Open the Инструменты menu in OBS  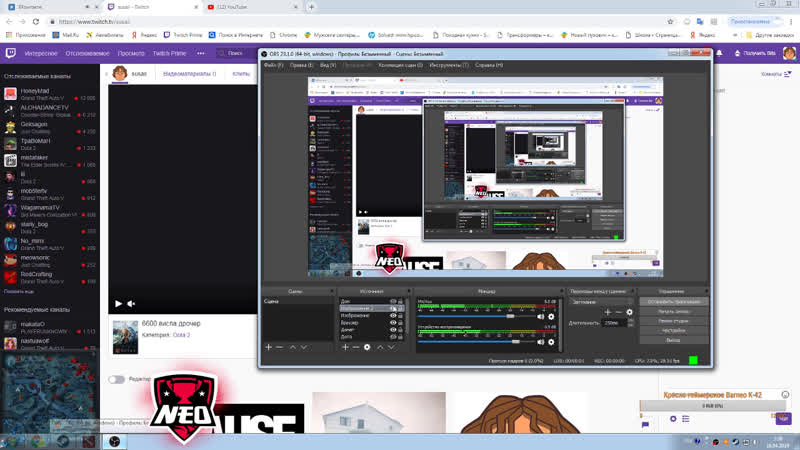448,65
